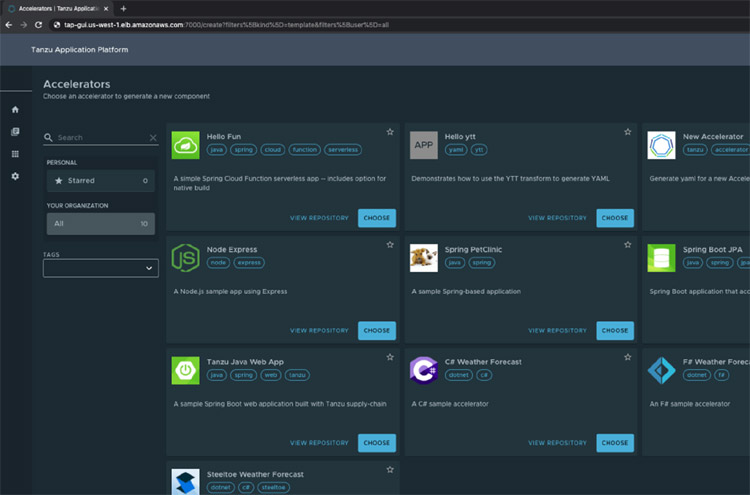Click the browser address bar URL

pos(226,25)
